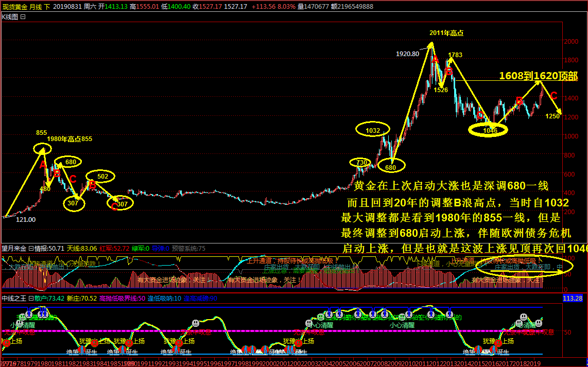The width and height of the screenshot is (588, 367).
Task: Click the K线图 panel title
Action: click(10, 16)
